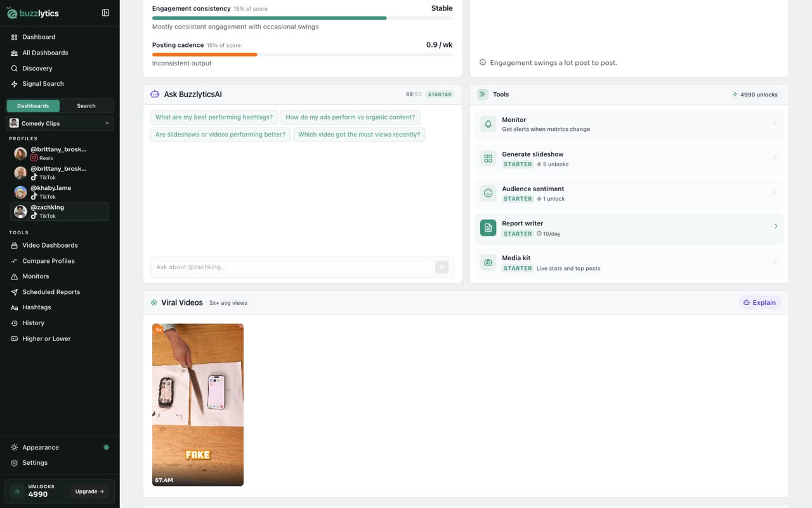The width and height of the screenshot is (812, 508).
Task: Click the Audience sentiment smiley icon
Action: [488, 193]
